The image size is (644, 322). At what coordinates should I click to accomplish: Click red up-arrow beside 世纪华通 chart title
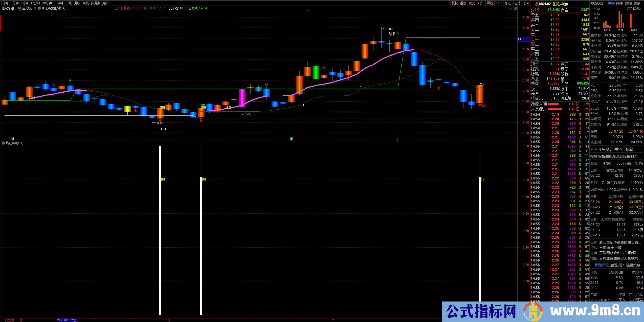(35, 8)
